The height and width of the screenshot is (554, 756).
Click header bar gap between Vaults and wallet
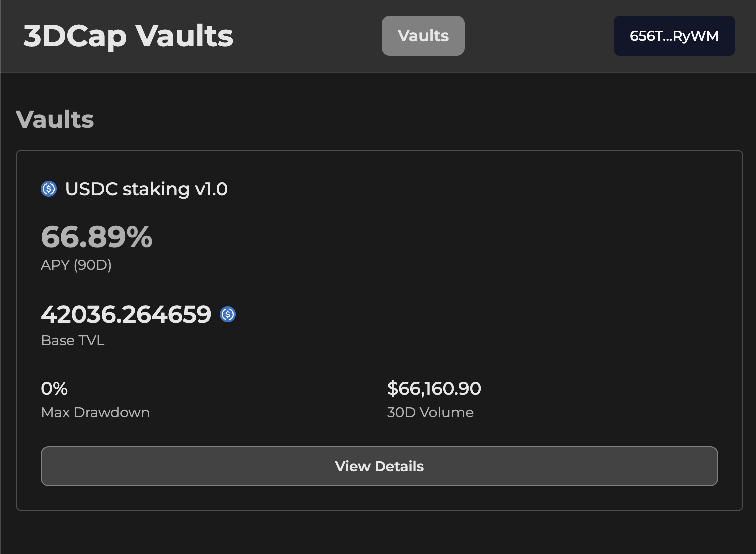click(539, 36)
